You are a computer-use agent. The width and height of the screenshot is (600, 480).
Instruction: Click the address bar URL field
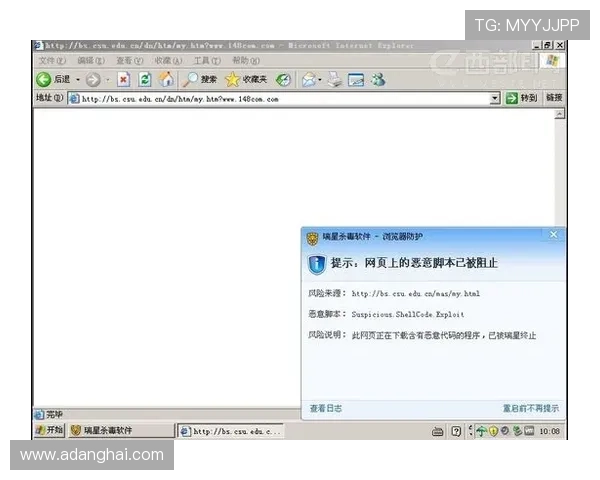click(x=279, y=99)
